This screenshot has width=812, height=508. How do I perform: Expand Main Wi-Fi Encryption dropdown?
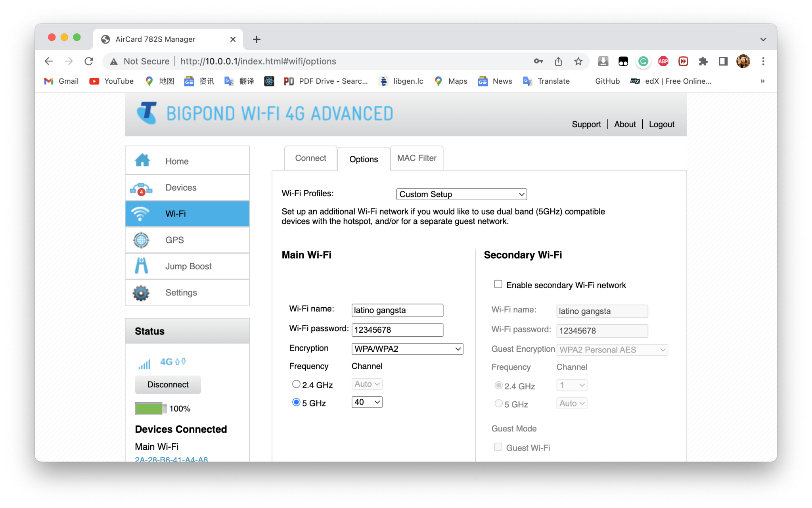point(407,349)
